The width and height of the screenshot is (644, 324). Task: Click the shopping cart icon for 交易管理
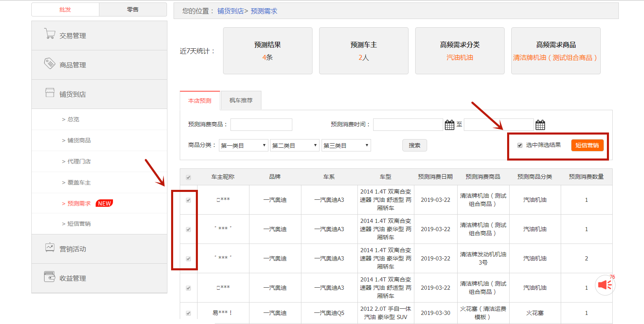click(49, 34)
